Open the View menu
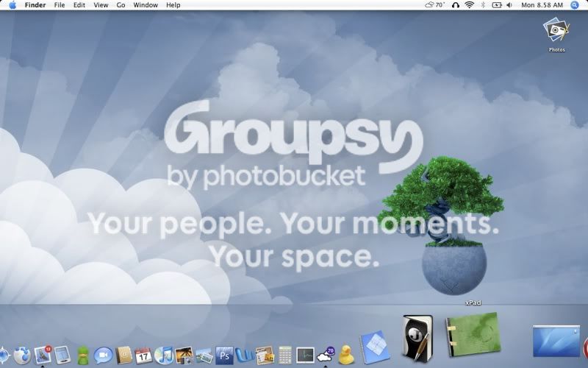 coord(101,5)
